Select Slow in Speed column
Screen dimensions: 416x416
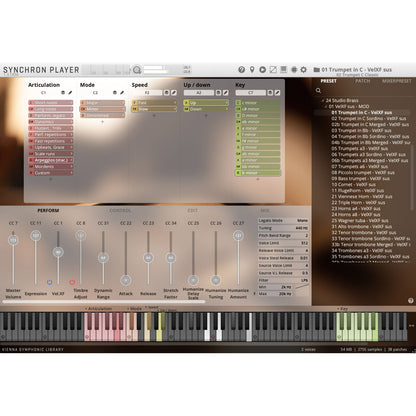(154, 109)
